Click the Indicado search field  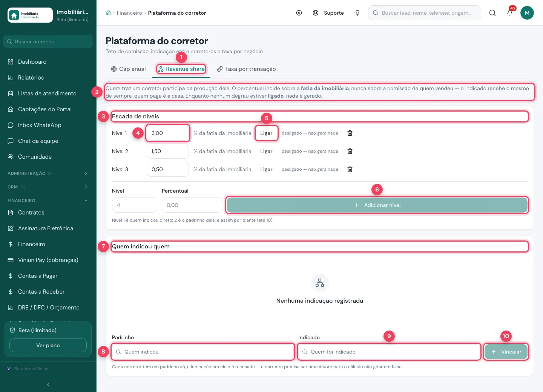[389, 352]
